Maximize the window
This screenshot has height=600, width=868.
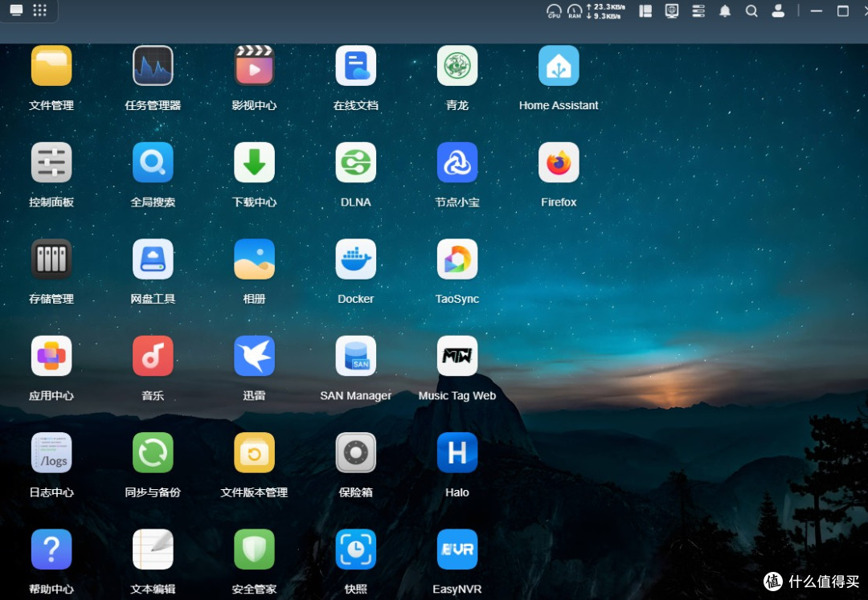(x=843, y=11)
